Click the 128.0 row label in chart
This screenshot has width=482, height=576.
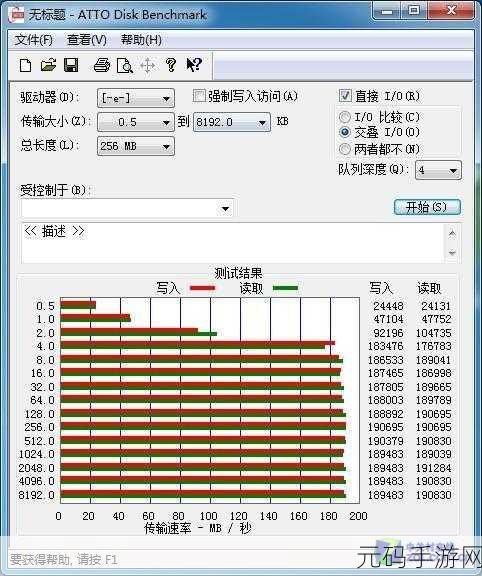[40, 414]
